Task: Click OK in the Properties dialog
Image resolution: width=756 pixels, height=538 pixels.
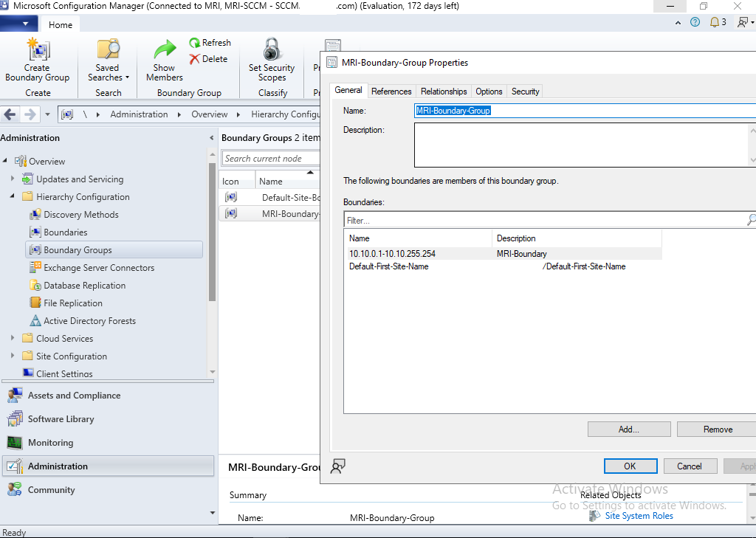Action: 630,466
